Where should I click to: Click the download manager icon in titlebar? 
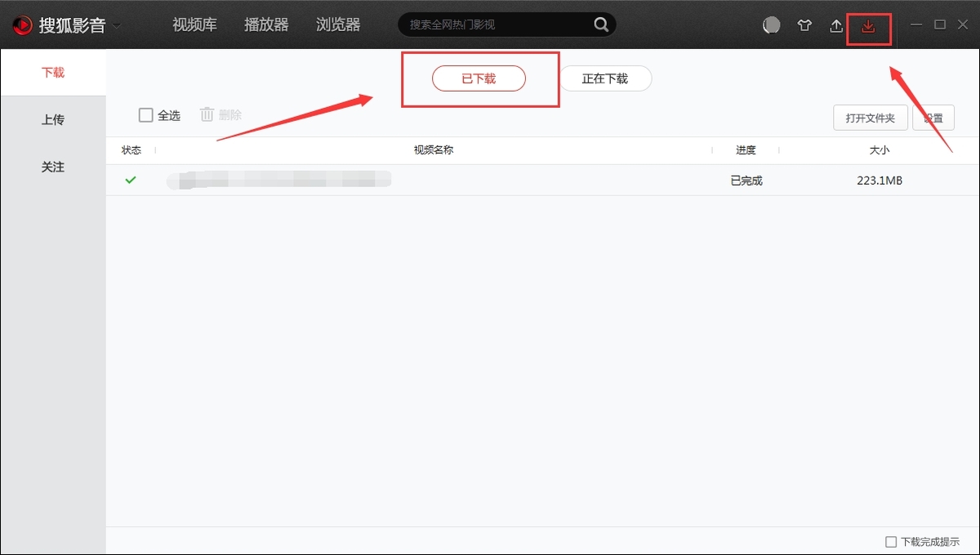click(868, 25)
